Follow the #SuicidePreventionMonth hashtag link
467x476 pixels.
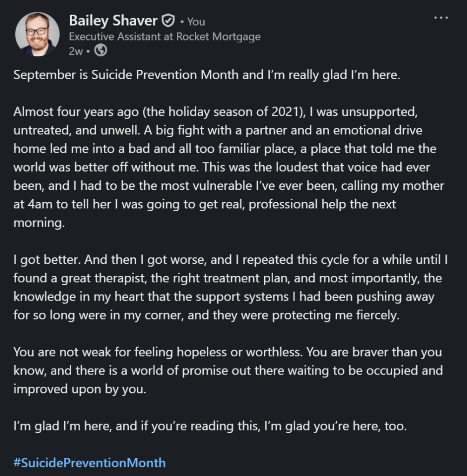tap(89, 463)
